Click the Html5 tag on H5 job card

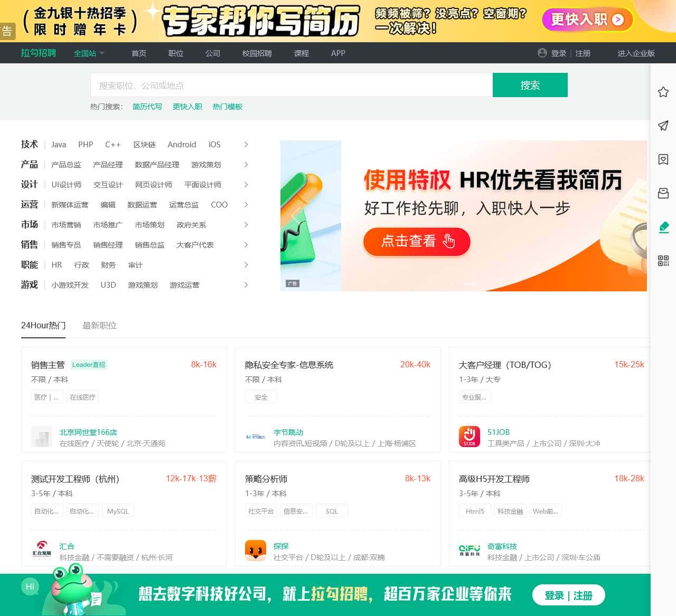[x=475, y=511]
